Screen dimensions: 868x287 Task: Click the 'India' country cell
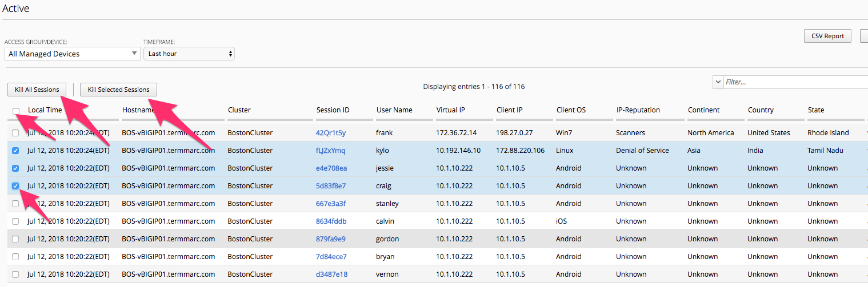coord(755,151)
